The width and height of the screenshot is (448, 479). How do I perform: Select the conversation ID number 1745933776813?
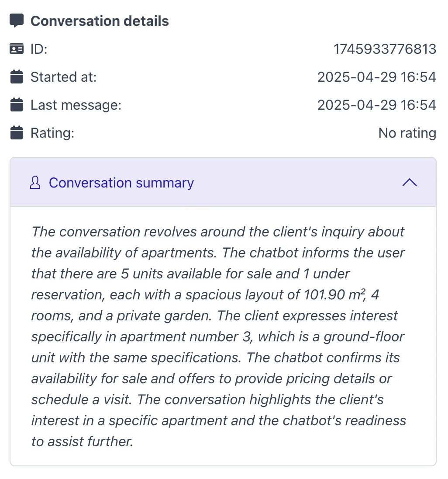coord(385,49)
